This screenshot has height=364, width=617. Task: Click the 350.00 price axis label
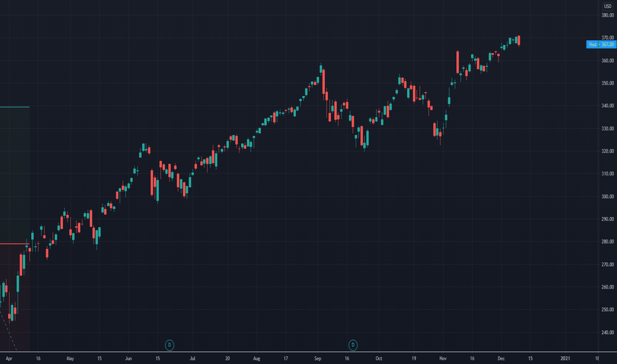pos(608,83)
